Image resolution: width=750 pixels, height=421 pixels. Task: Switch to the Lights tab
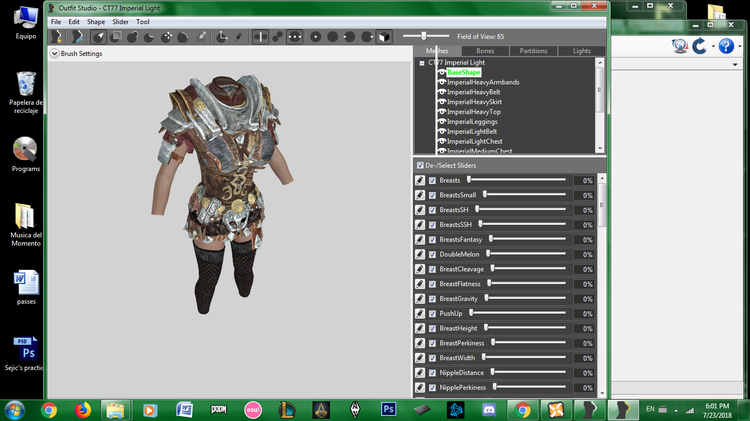(x=582, y=51)
